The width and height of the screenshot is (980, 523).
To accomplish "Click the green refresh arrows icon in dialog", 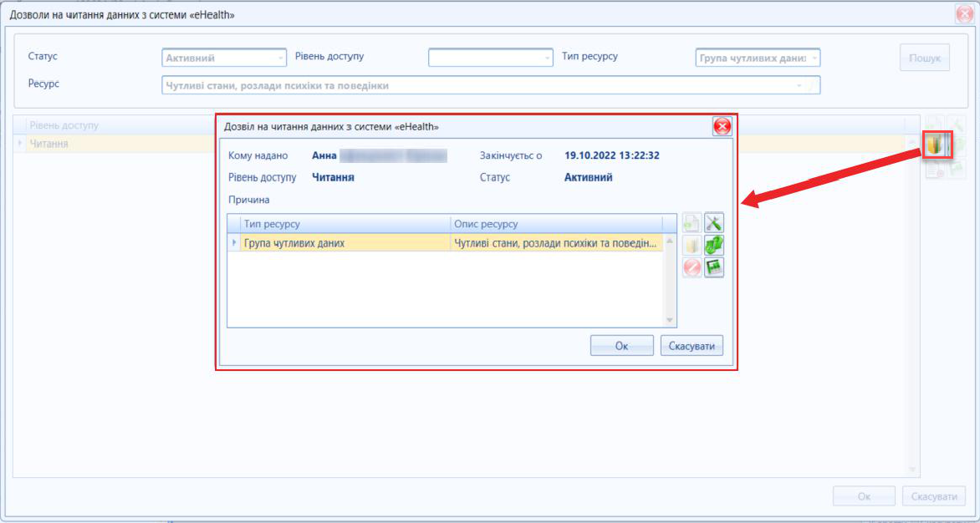I will [x=714, y=246].
